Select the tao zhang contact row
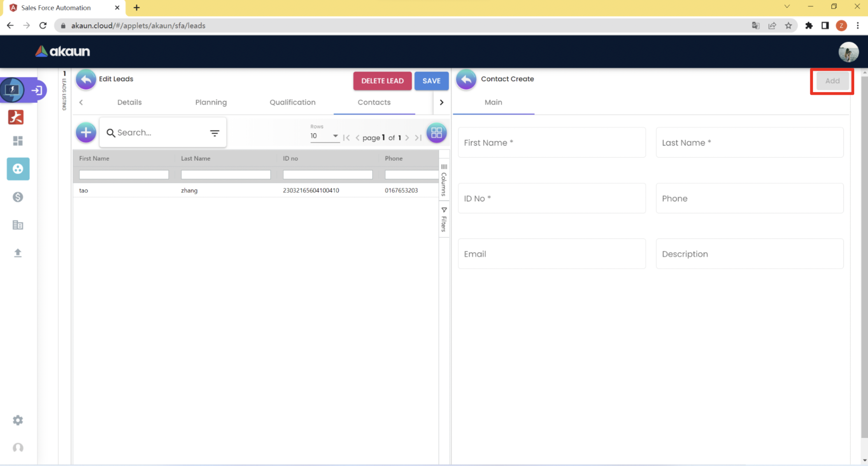The width and height of the screenshot is (868, 466). (x=254, y=190)
